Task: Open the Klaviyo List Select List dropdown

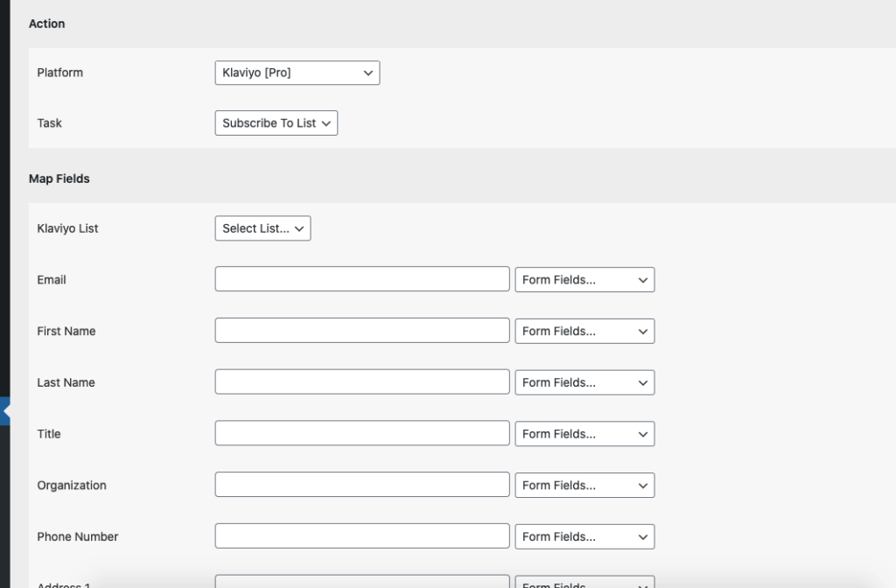Action: (x=262, y=228)
